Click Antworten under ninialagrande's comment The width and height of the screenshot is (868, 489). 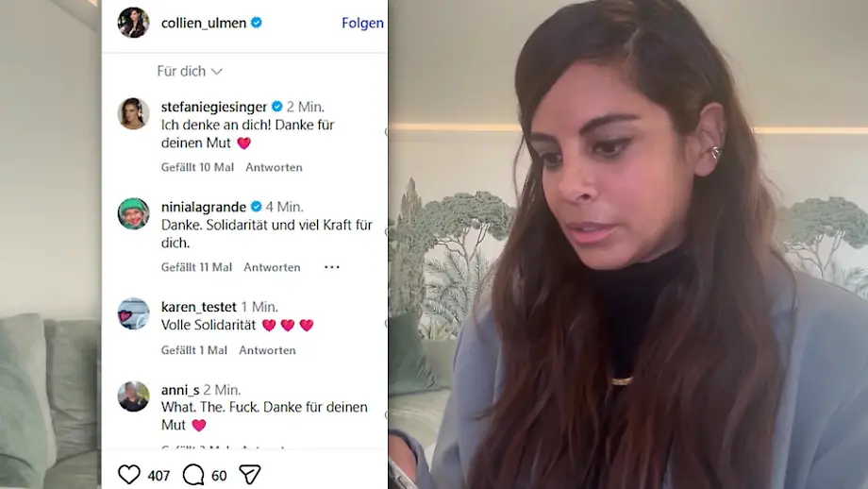point(272,267)
